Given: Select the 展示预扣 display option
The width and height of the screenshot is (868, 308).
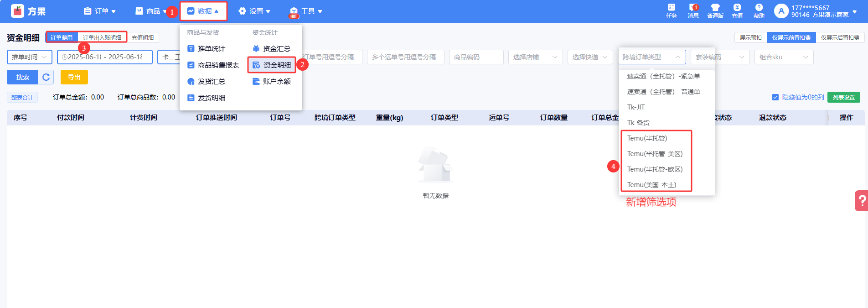Looking at the screenshot, I should [750, 38].
